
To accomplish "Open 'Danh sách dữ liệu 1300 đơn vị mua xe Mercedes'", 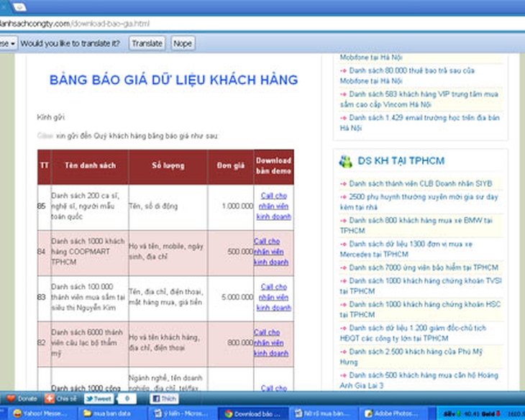I will [x=406, y=249].
